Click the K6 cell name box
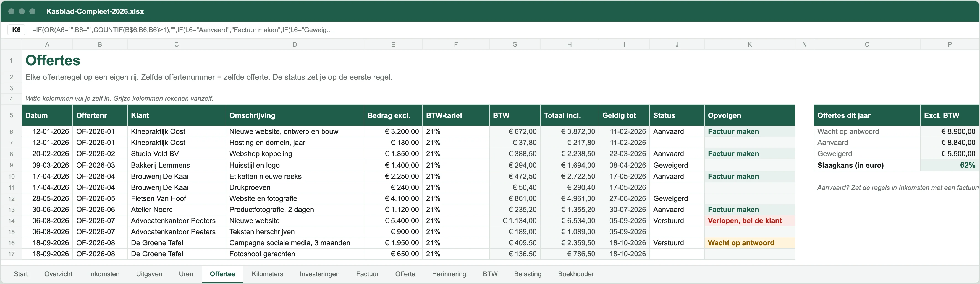The height and width of the screenshot is (284, 980). click(x=16, y=30)
